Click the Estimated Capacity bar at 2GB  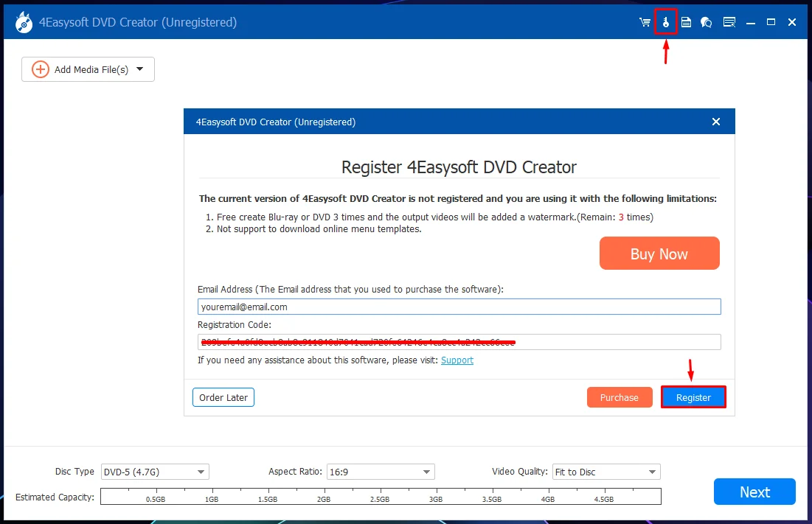(325, 496)
